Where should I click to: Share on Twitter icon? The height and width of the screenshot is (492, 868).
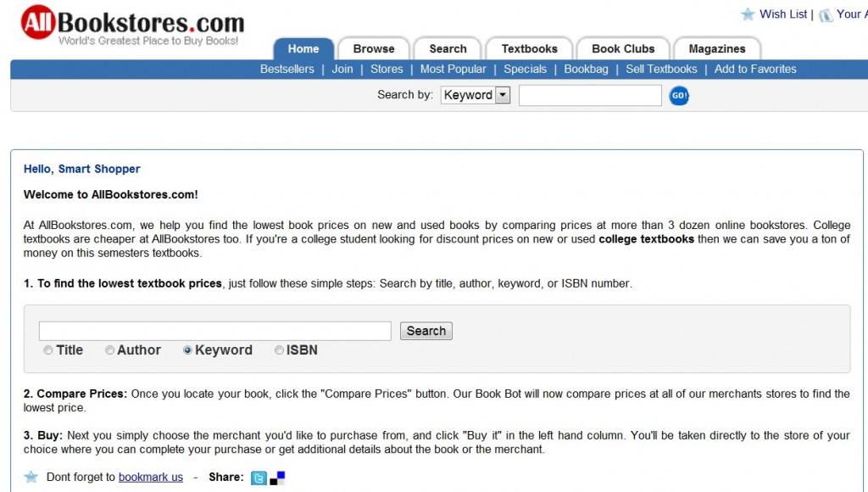259,478
